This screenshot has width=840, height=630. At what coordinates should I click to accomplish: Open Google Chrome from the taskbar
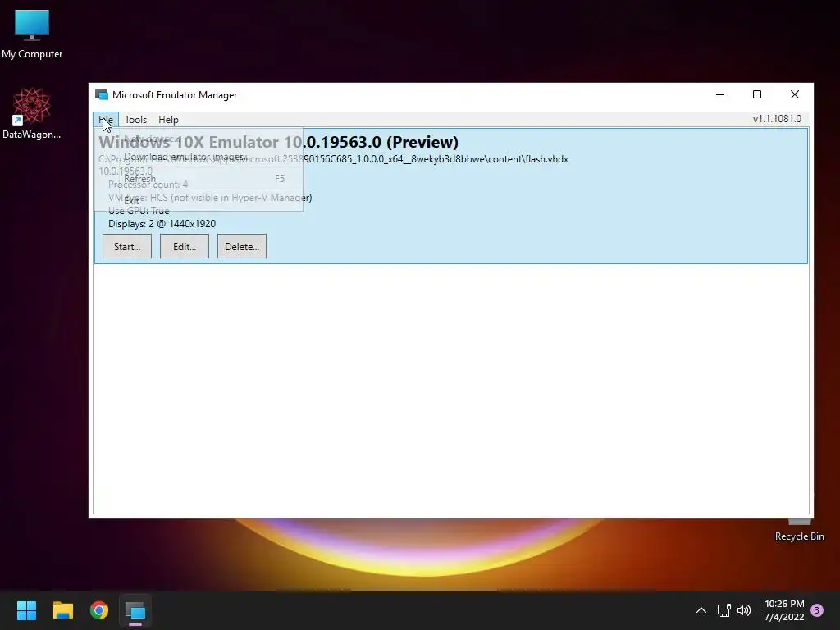(99, 610)
